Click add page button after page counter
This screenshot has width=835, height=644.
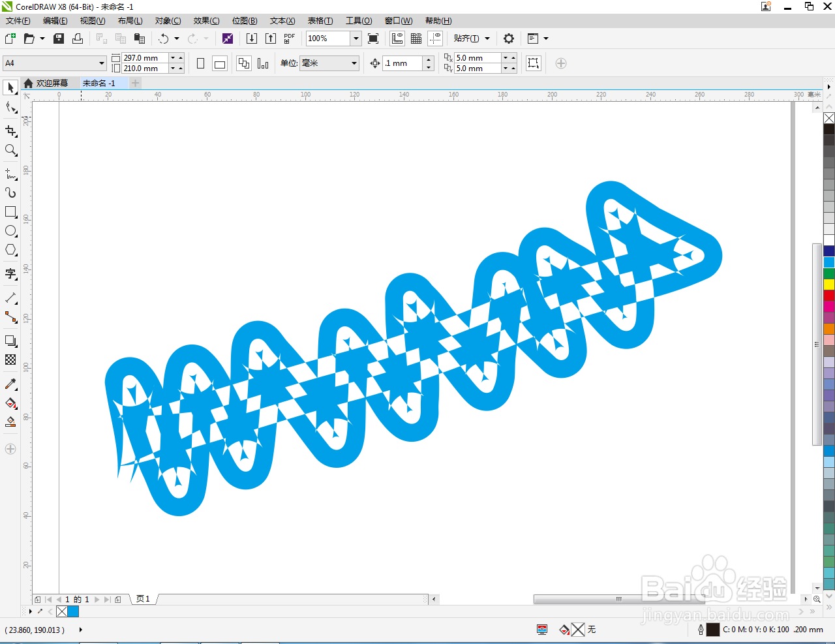point(118,599)
